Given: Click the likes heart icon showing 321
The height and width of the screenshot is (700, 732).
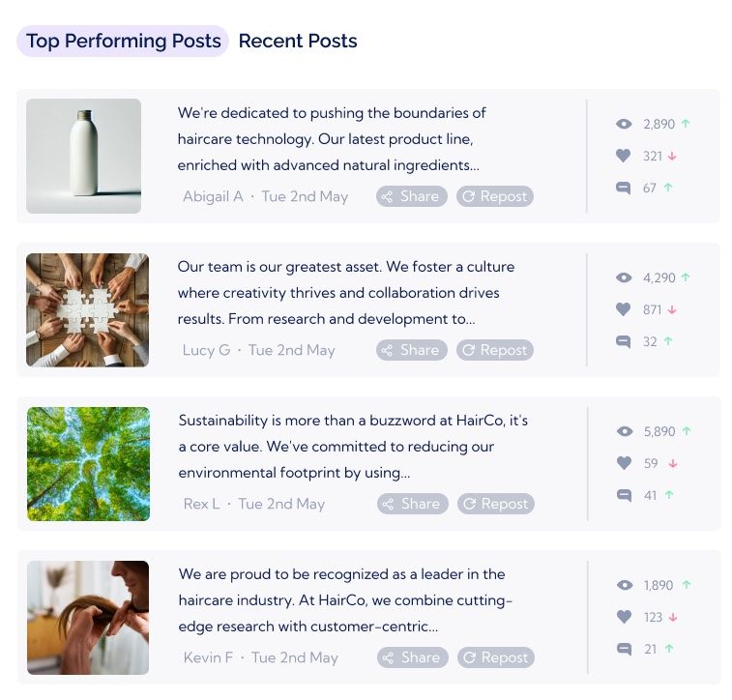Looking at the screenshot, I should point(624,156).
